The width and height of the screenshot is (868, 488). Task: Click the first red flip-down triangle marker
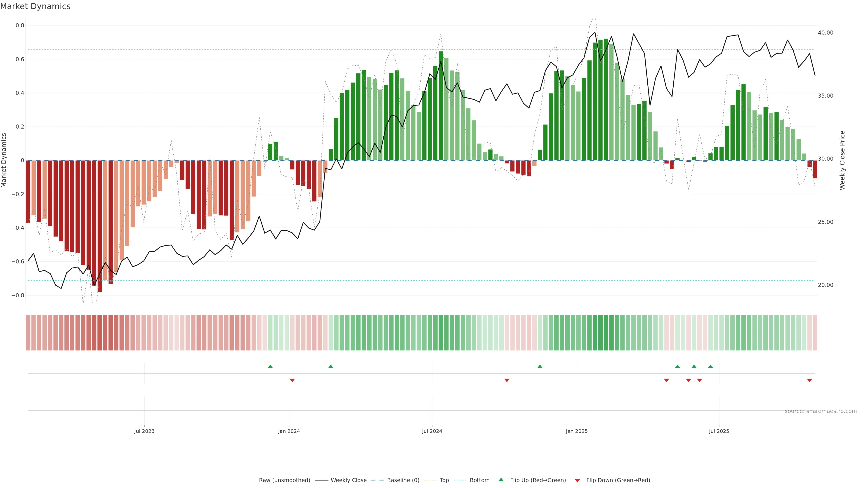pos(292,380)
